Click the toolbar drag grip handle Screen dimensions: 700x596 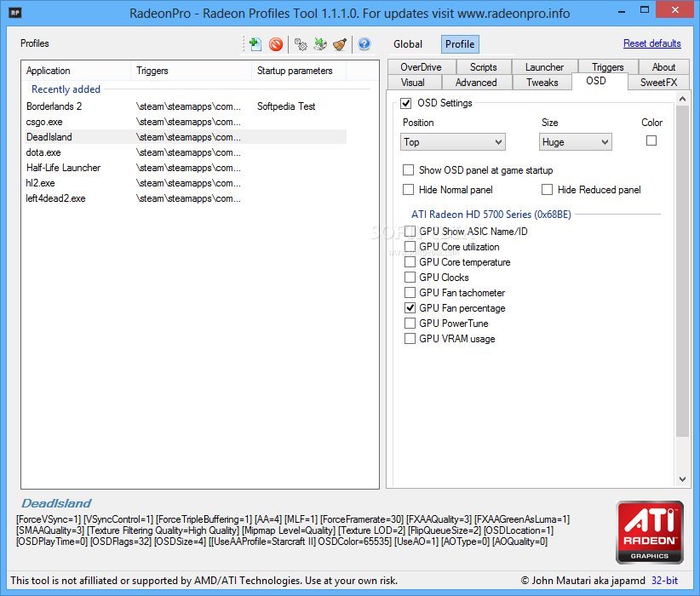244,44
